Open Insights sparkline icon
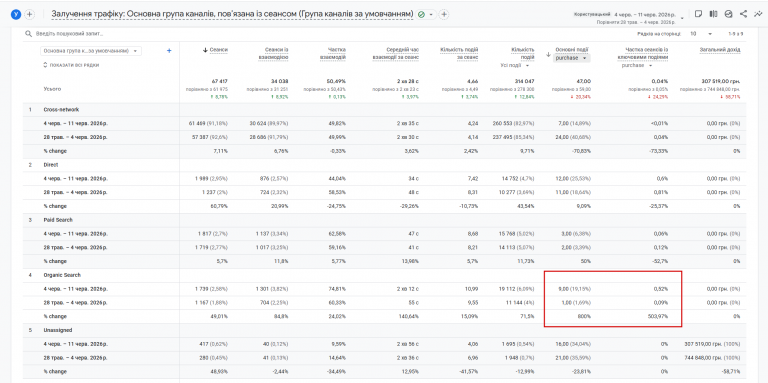The height and width of the screenshot is (383, 768). (758, 14)
